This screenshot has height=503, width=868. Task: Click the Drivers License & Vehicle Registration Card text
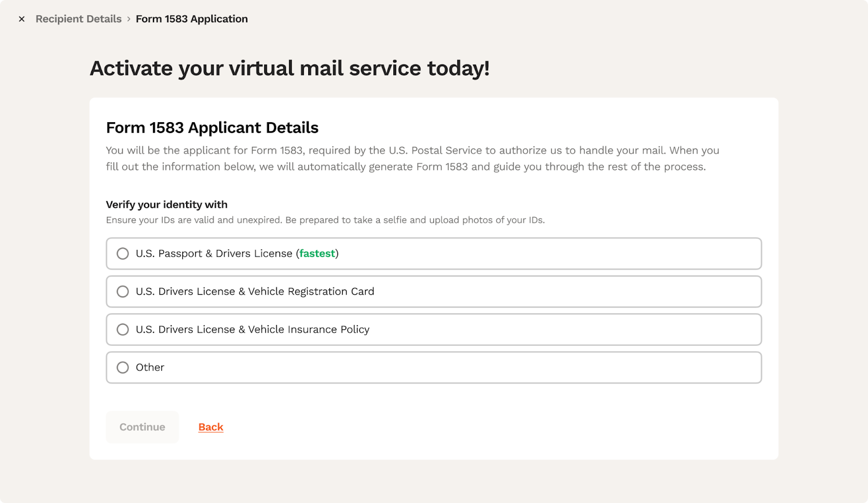coord(255,291)
